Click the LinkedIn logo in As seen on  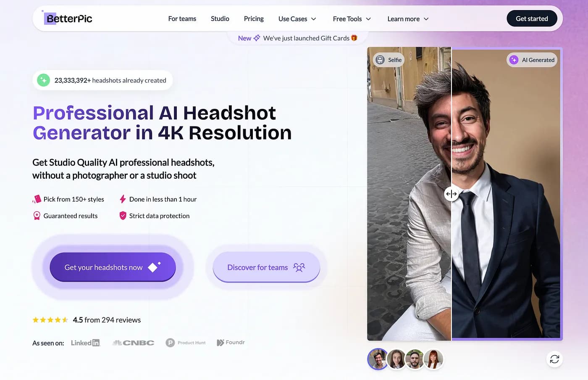point(85,343)
